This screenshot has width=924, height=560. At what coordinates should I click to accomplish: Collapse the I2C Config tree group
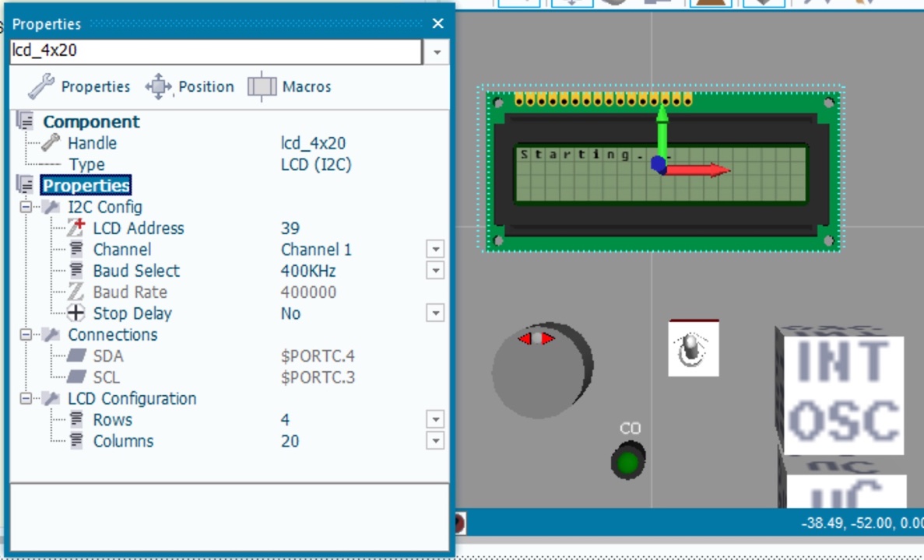click(26, 207)
